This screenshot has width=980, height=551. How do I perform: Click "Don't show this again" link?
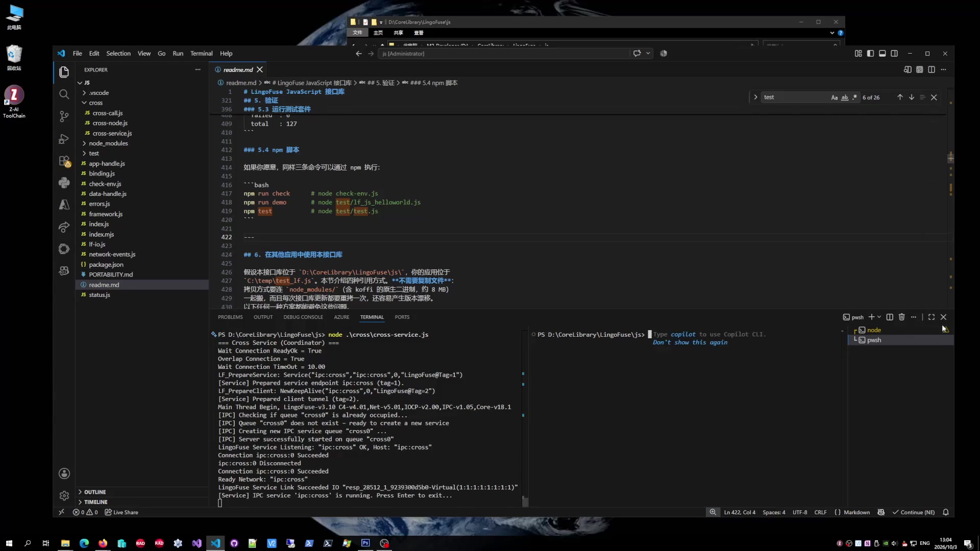[690, 342]
